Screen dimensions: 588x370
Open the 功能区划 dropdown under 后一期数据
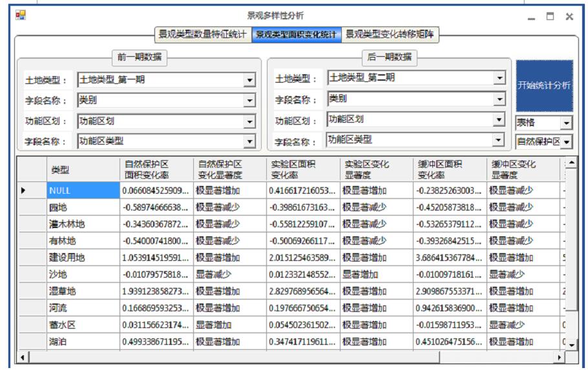pos(499,119)
